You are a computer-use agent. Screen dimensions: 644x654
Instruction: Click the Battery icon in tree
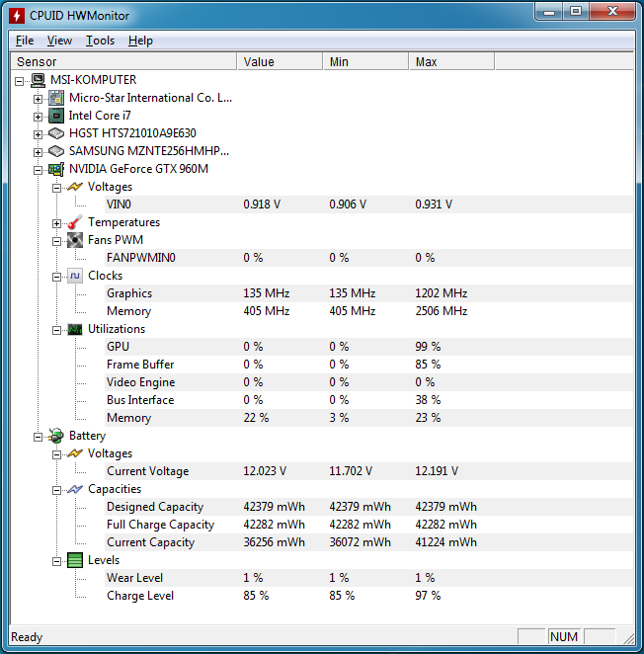(56, 436)
